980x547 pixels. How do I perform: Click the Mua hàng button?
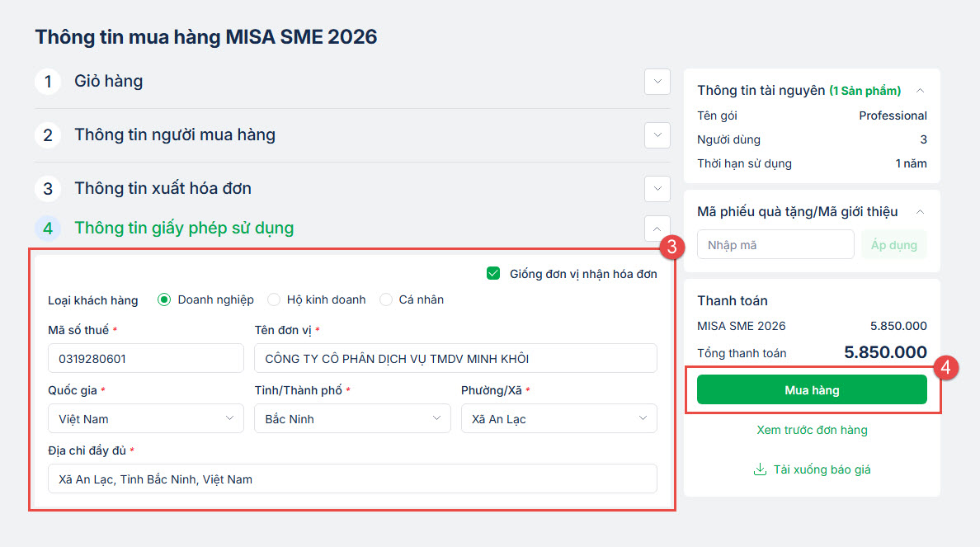[812, 390]
